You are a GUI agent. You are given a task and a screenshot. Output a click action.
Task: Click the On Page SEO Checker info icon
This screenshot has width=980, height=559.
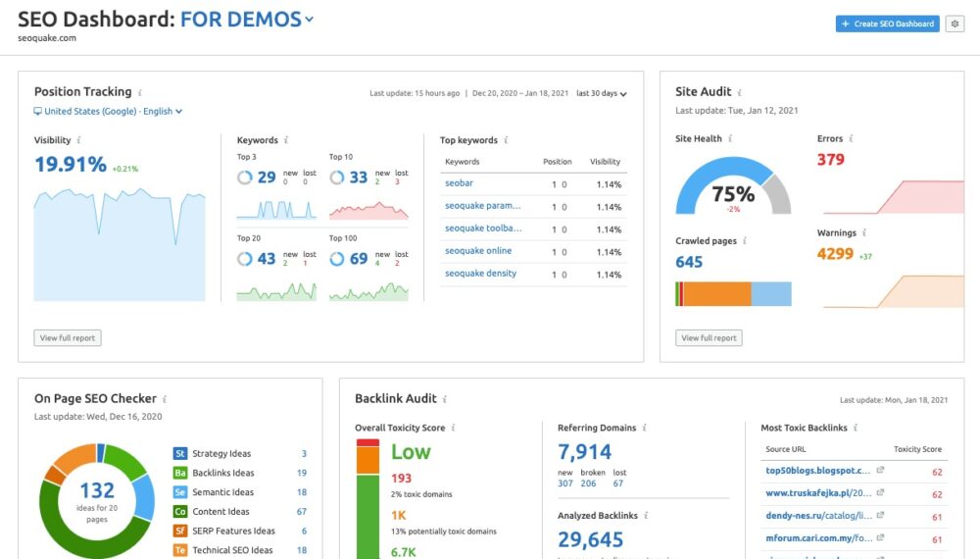(165, 399)
